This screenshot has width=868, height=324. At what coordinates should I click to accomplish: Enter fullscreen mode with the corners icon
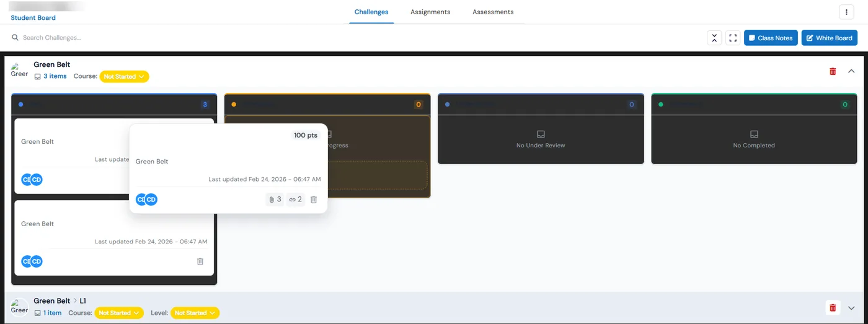coord(733,38)
